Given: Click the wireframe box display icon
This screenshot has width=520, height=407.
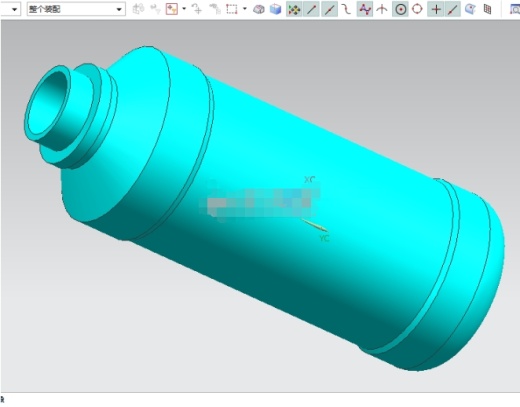Looking at the screenshot, I should pyautogui.click(x=259, y=9).
